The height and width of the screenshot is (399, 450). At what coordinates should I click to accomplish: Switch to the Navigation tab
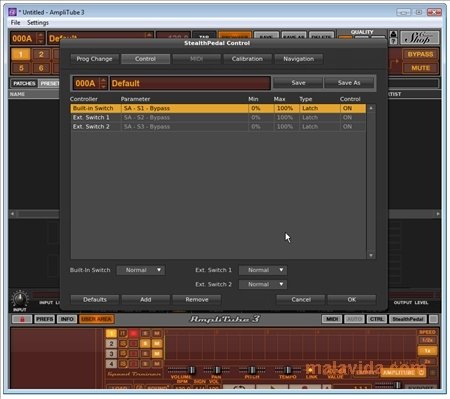(299, 59)
